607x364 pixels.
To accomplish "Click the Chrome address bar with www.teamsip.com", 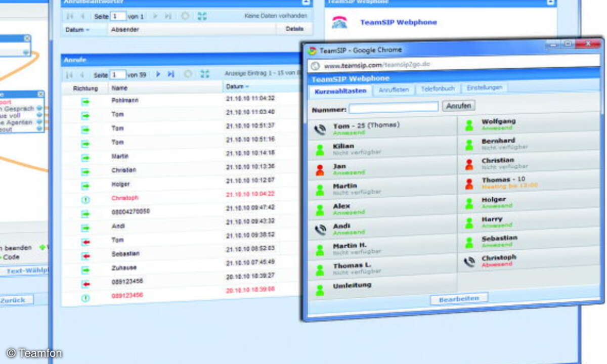I will [x=453, y=64].
